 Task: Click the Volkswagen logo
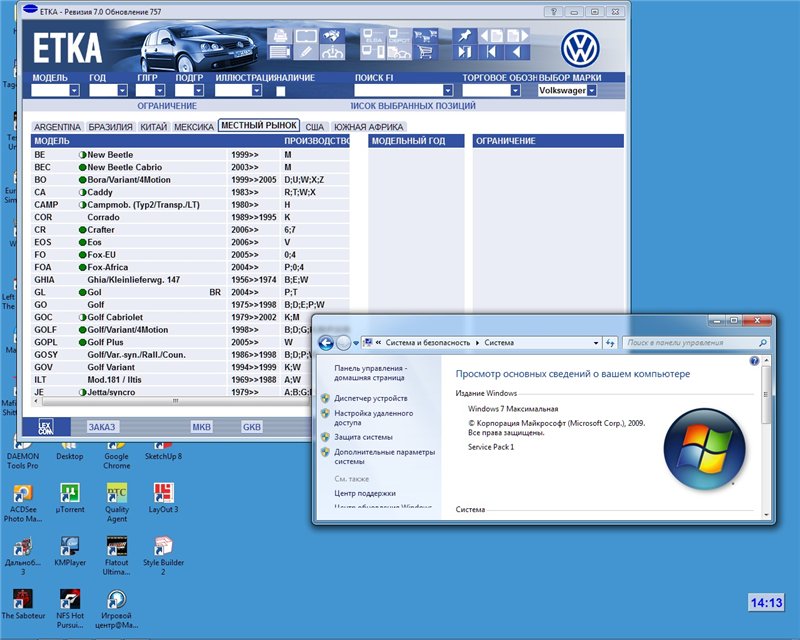tap(581, 48)
